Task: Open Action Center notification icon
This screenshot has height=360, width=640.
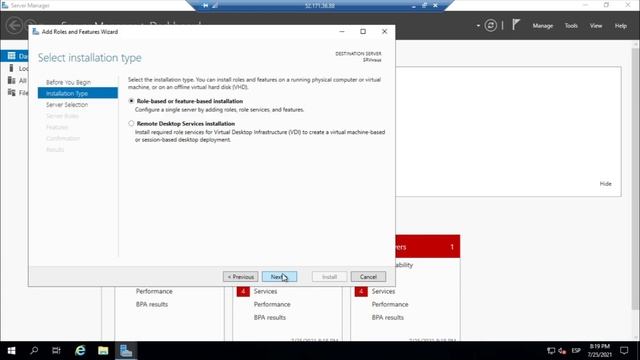Action: 624,351
